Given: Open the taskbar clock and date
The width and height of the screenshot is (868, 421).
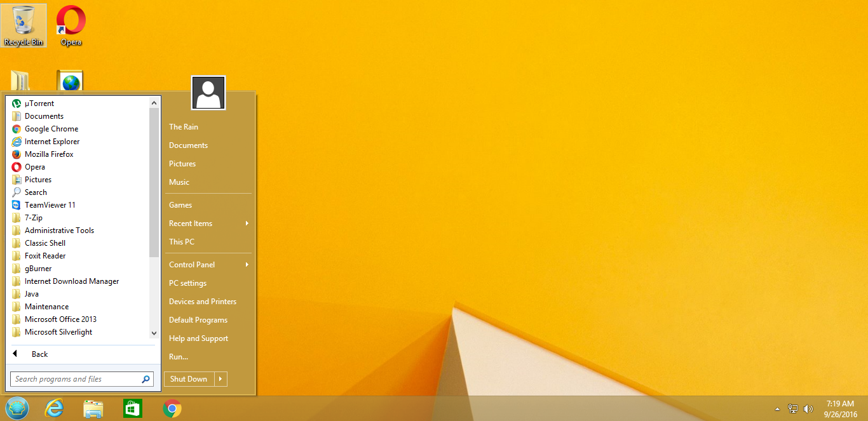Looking at the screenshot, I should pos(840,409).
